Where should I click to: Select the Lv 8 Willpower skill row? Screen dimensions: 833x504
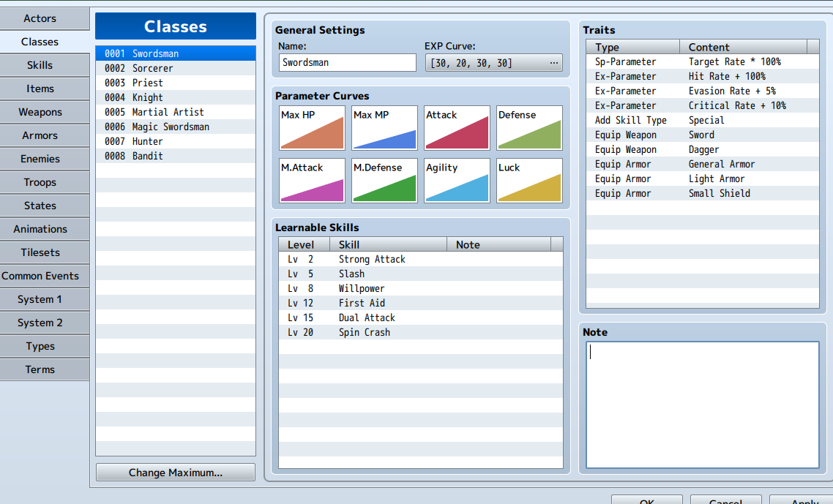tap(421, 288)
